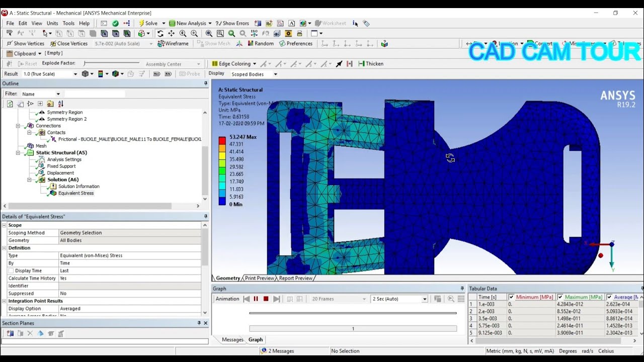Adjust the Explode Factor slider
The width and height of the screenshot is (644, 362).
click(112, 63)
